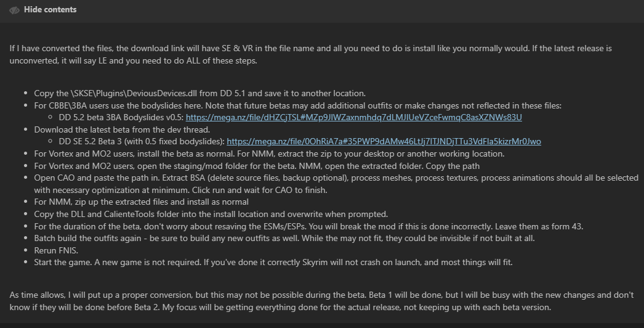Click the 'Open CAO and paste the path' bullet
This screenshot has width=644, height=328.
pyautogui.click(x=336, y=184)
